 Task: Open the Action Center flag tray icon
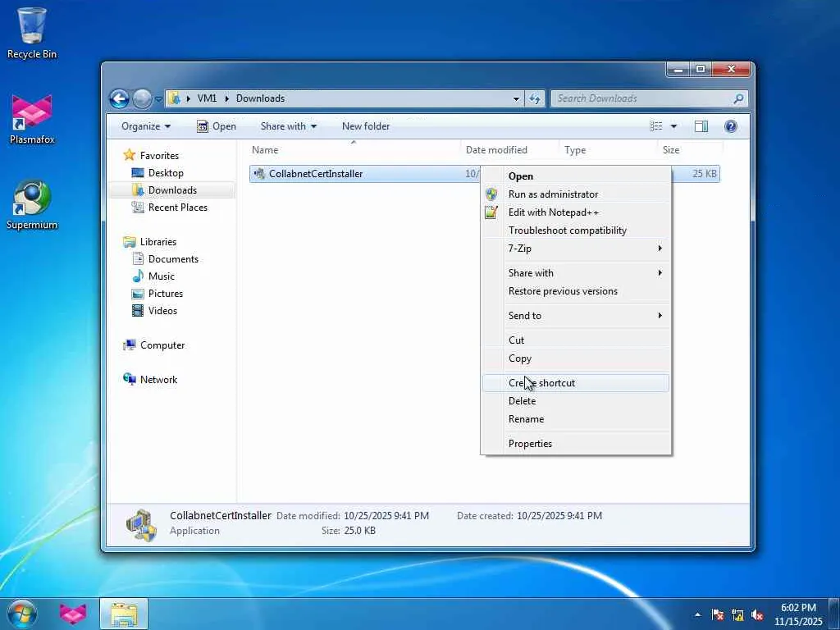click(717, 614)
